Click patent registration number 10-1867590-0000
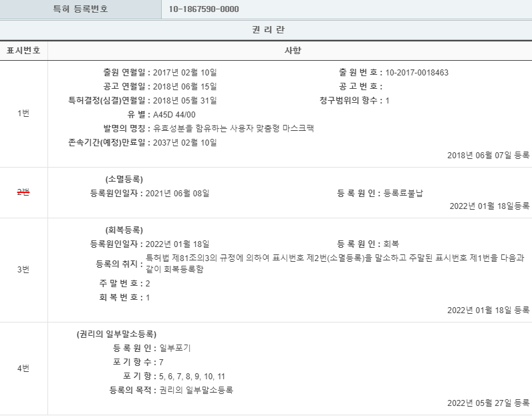The width and height of the screenshot is (532, 416). (x=204, y=9)
